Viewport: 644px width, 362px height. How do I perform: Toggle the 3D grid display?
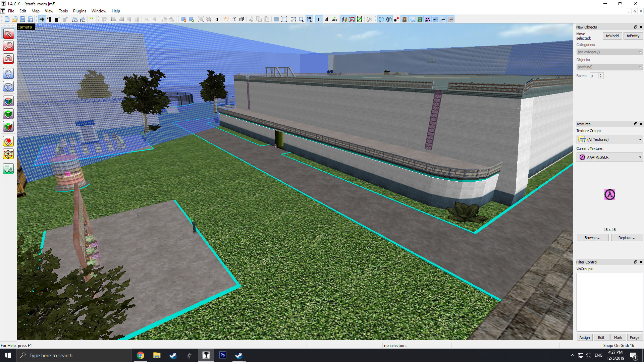click(49, 19)
